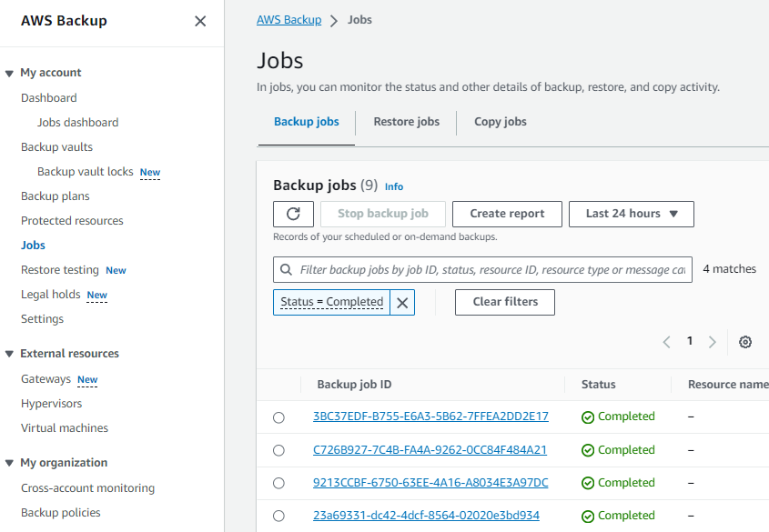
Task: Open job 9213CCBF-6750-63EE-4A16-A8034E3A97DC link
Action: 430,483
